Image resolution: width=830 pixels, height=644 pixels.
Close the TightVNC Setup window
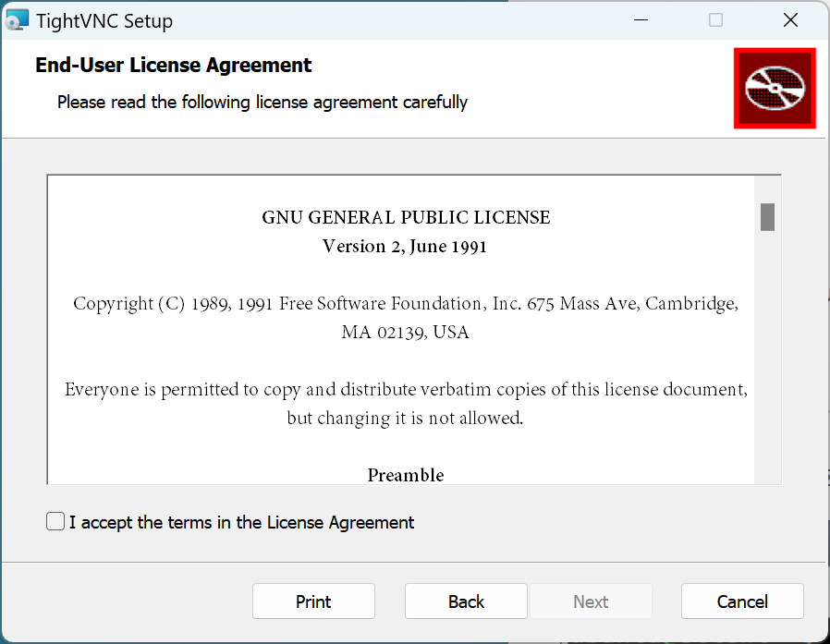(x=790, y=20)
